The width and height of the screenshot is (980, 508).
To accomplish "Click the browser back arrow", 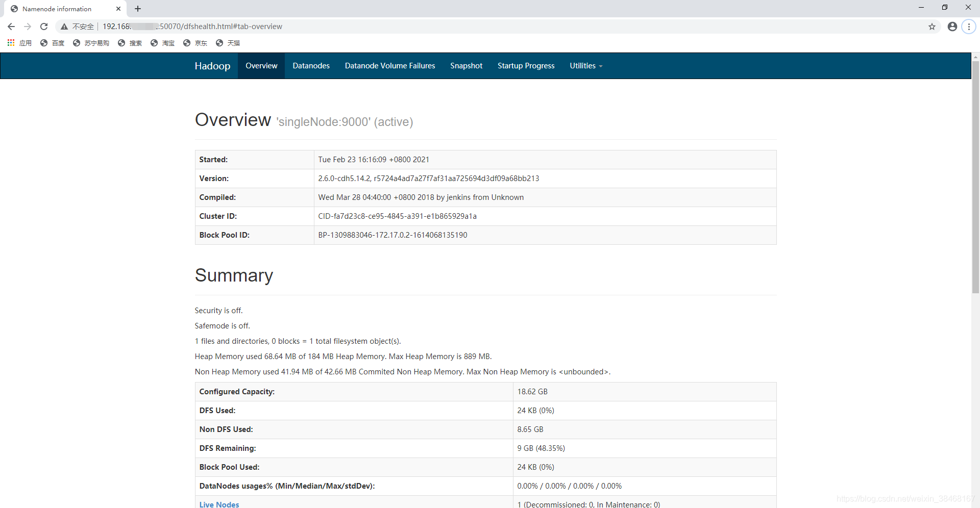I will (11, 27).
